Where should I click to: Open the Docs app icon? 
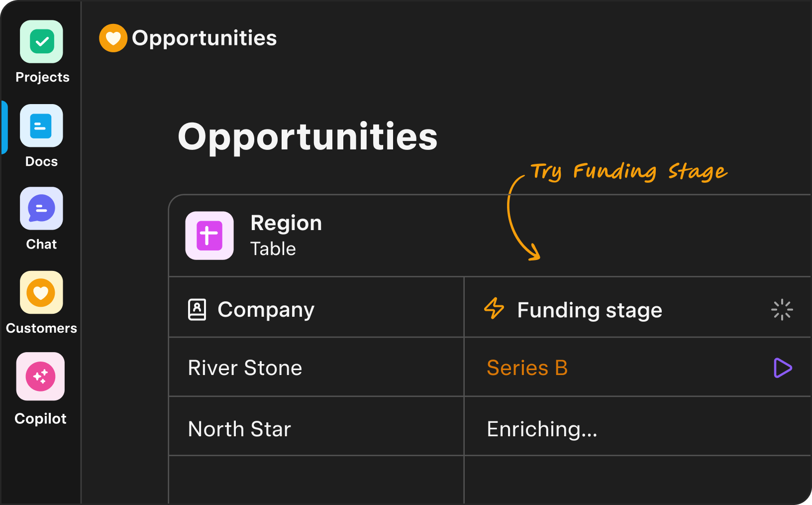pyautogui.click(x=41, y=126)
